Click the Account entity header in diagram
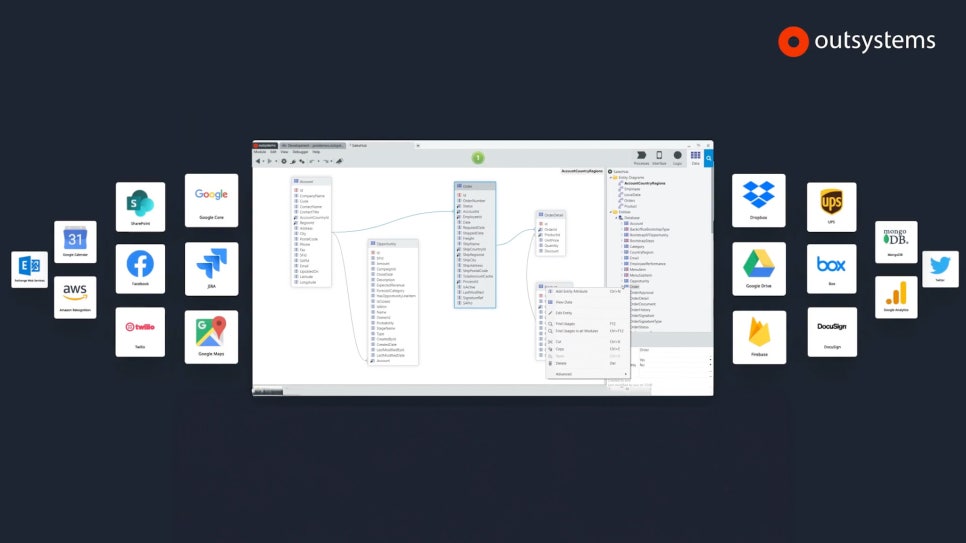Image resolution: width=966 pixels, height=543 pixels. click(x=311, y=181)
